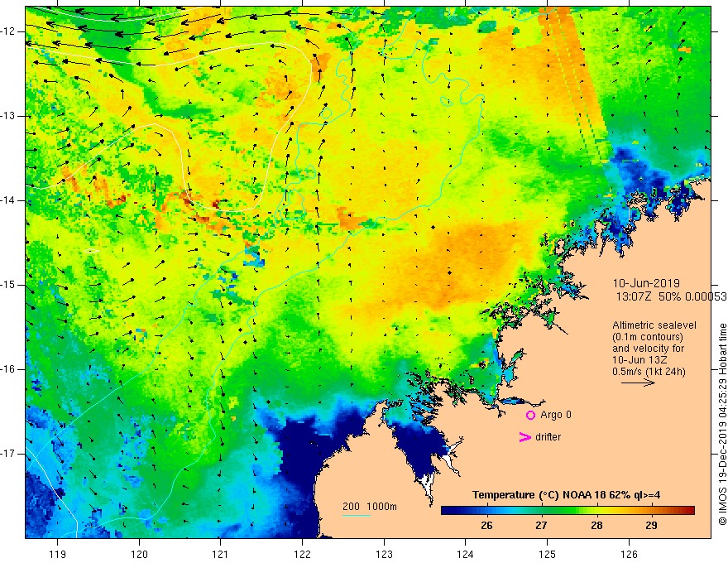Click the 28 value on temperature scale
Viewport: 728px width, 563px height.
pyautogui.click(x=596, y=526)
